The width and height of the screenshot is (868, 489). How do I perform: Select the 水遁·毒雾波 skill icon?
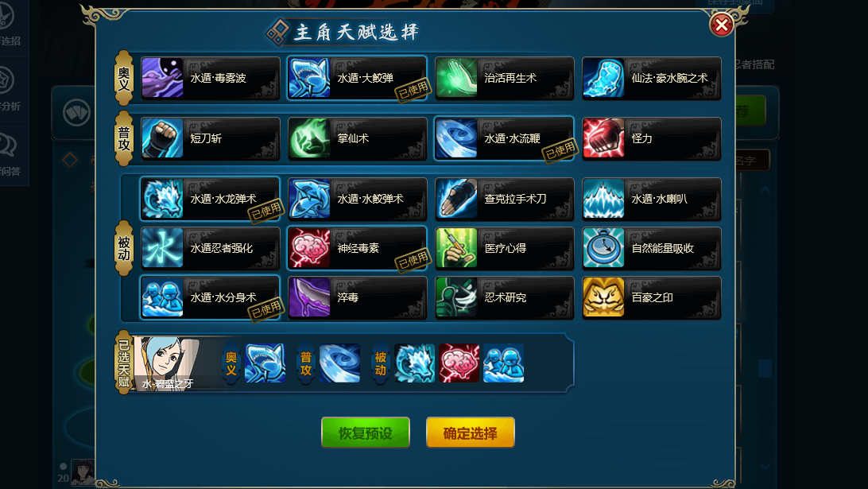(162, 78)
